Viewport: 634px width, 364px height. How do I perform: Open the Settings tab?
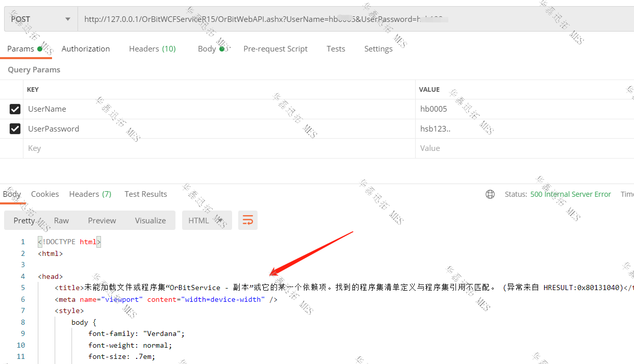[378, 49]
